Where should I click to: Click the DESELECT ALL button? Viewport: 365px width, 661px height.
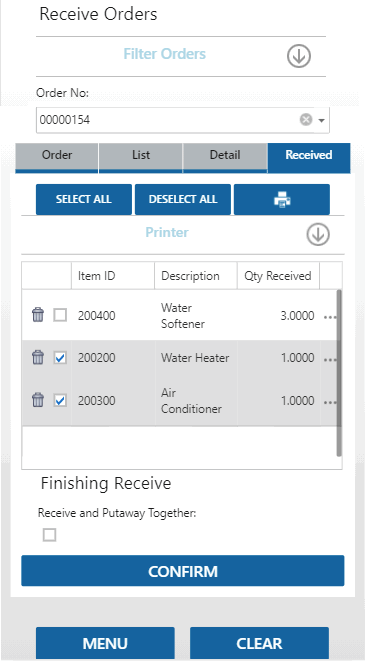[183, 199]
